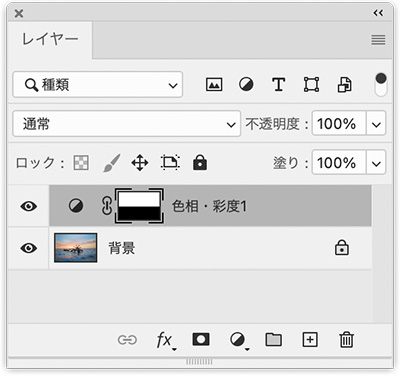The image size is (400, 378).
Task: Click the 色相・彩度1 adjustment icon
Action: [x=76, y=206]
